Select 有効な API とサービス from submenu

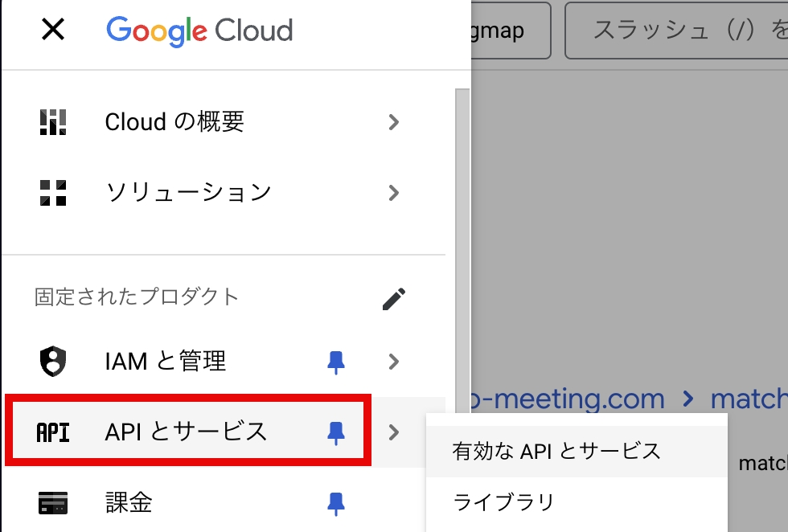(556, 452)
